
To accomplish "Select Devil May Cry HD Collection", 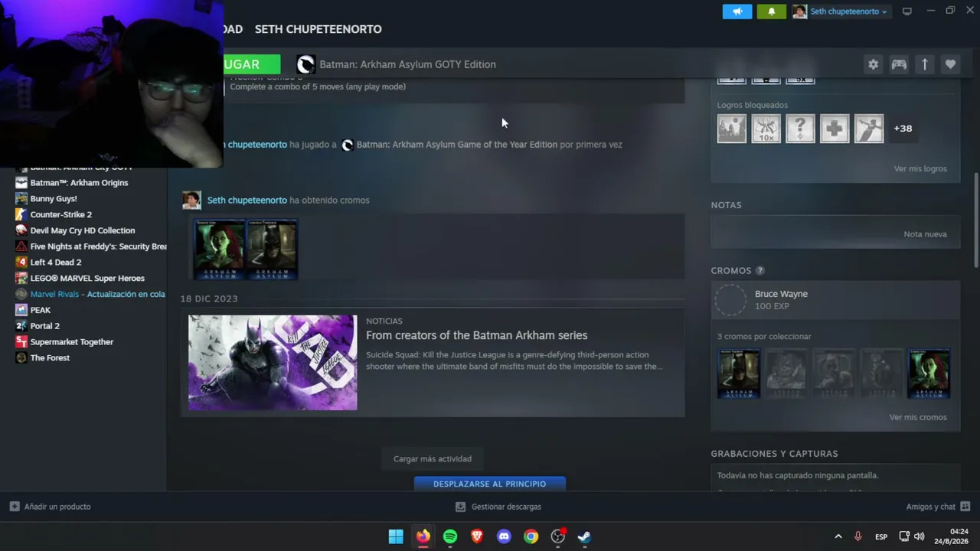I will click(x=83, y=230).
